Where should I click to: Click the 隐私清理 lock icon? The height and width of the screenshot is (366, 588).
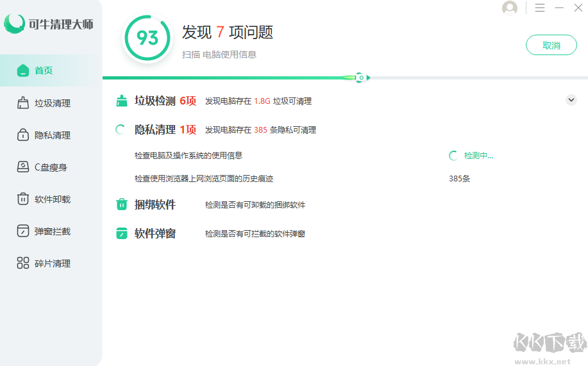[23, 135]
